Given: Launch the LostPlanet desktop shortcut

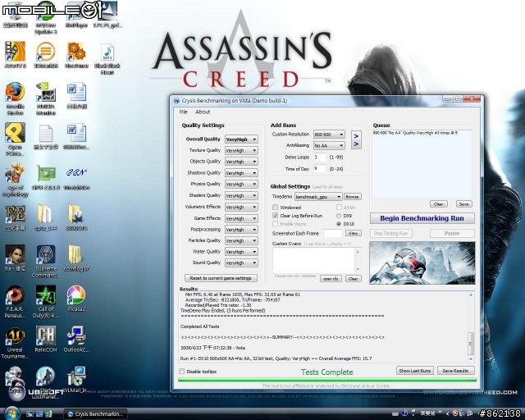Looking at the screenshot, I should point(46,383).
